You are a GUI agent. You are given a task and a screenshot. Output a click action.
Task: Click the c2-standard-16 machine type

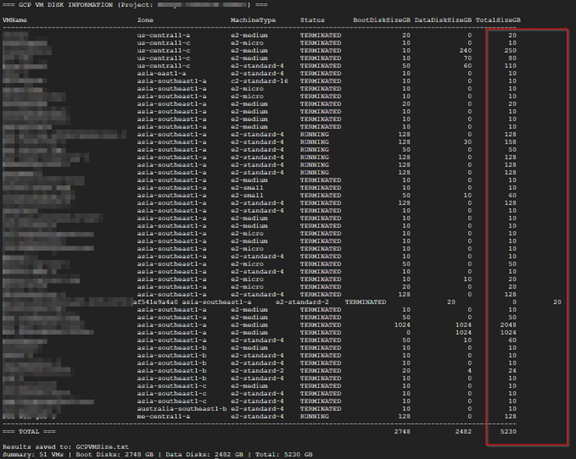(259, 81)
